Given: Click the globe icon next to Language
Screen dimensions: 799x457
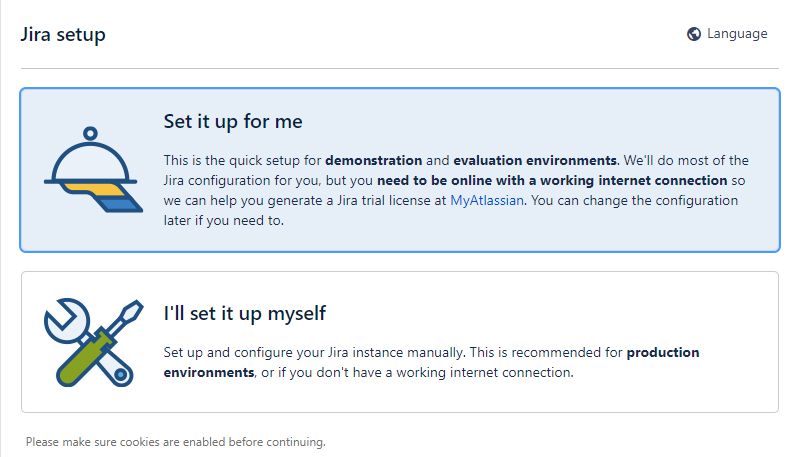Looking at the screenshot, I should pos(694,34).
